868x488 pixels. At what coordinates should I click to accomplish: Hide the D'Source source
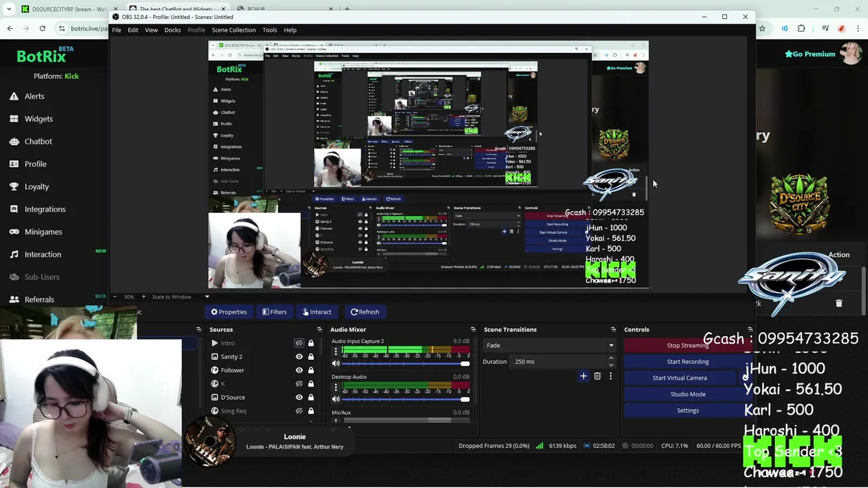coord(299,397)
